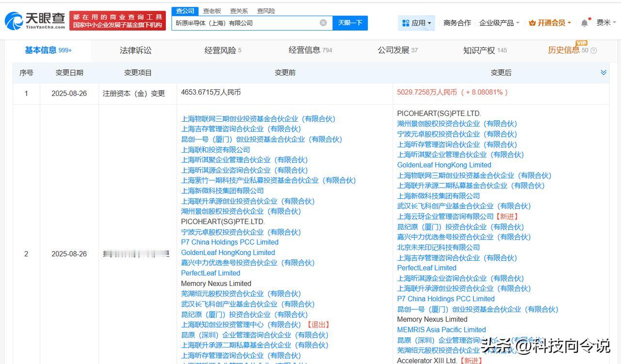Screen dimensions: 621x364
Task: Open GoldenLeaf HongKong Limited in 变更前 column
Action: click(228, 253)
